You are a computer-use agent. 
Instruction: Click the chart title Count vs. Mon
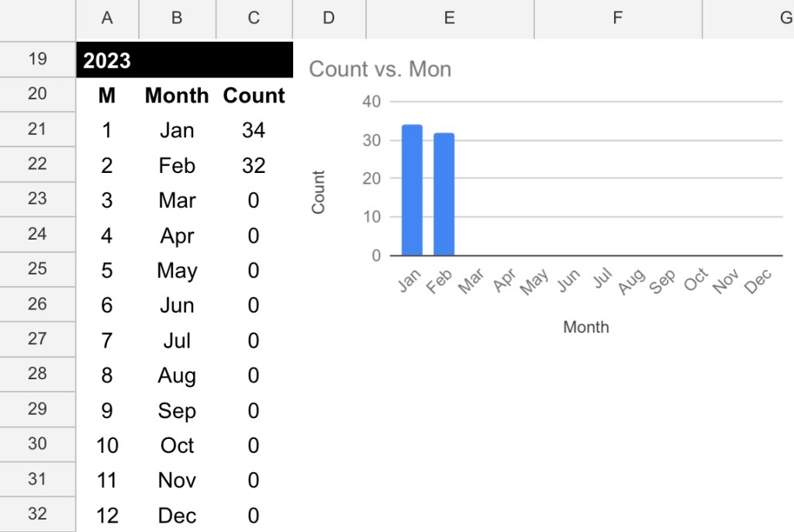coord(380,69)
